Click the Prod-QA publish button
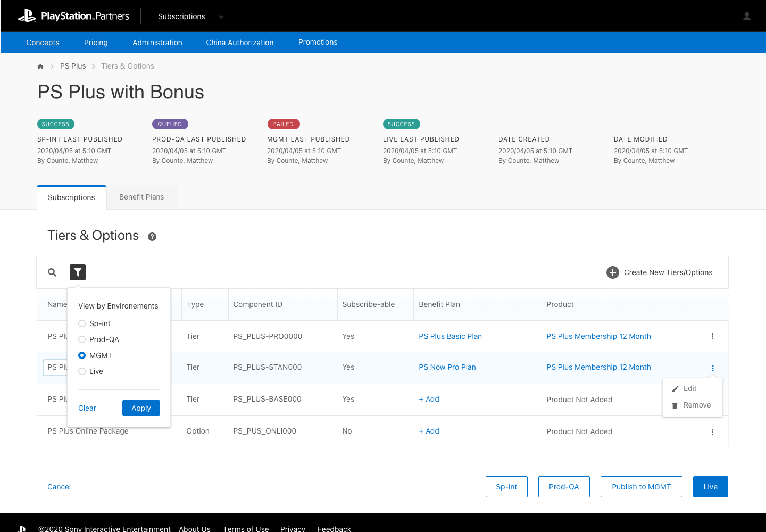 pyautogui.click(x=564, y=487)
